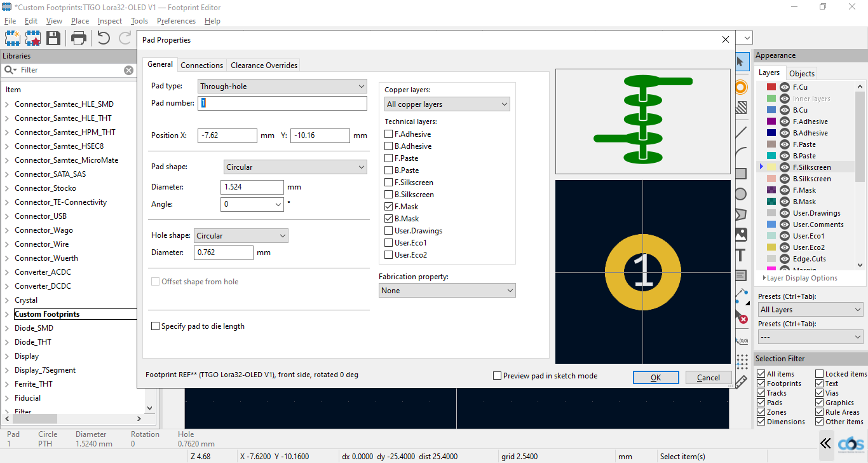868x463 pixels.
Task: Toggle visibility eye for F.Cu layer
Action: [785, 87]
